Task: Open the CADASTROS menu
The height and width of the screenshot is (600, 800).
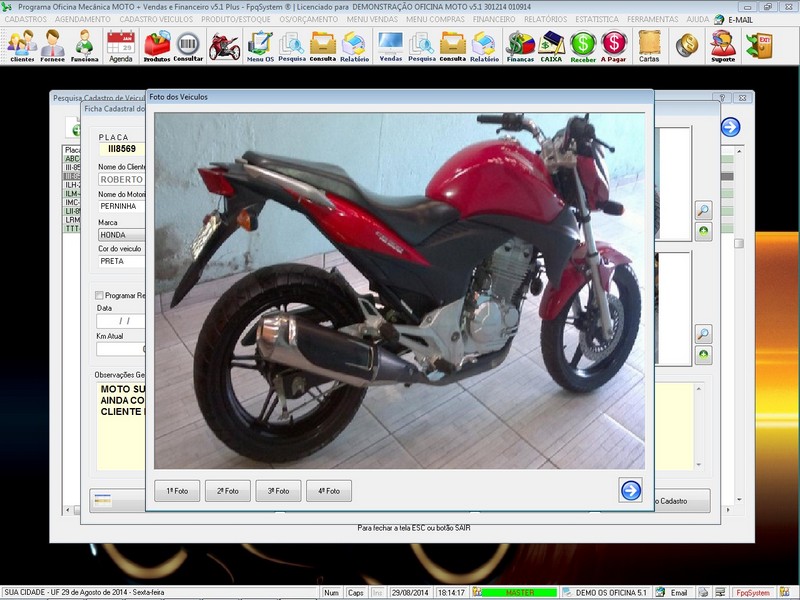Action: tap(26, 19)
